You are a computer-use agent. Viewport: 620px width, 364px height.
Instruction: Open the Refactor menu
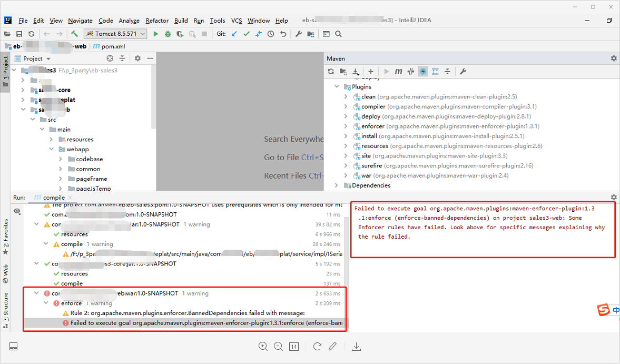(x=157, y=21)
